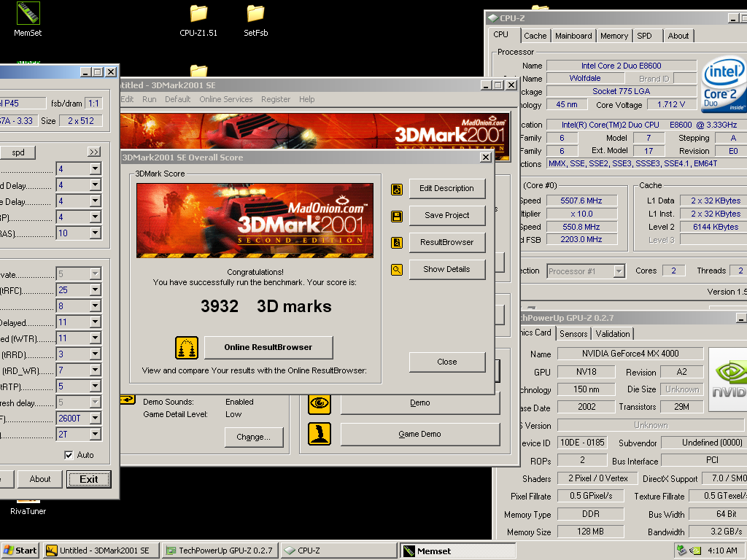Click the Exit button in MemSet
Screen dimensions: 747x560
click(x=89, y=480)
